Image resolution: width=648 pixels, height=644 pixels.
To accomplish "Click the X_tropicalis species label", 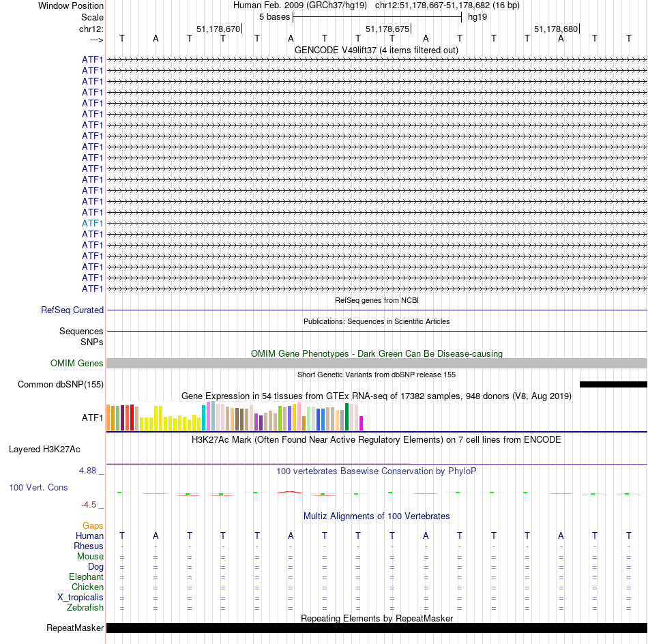I will point(80,598).
